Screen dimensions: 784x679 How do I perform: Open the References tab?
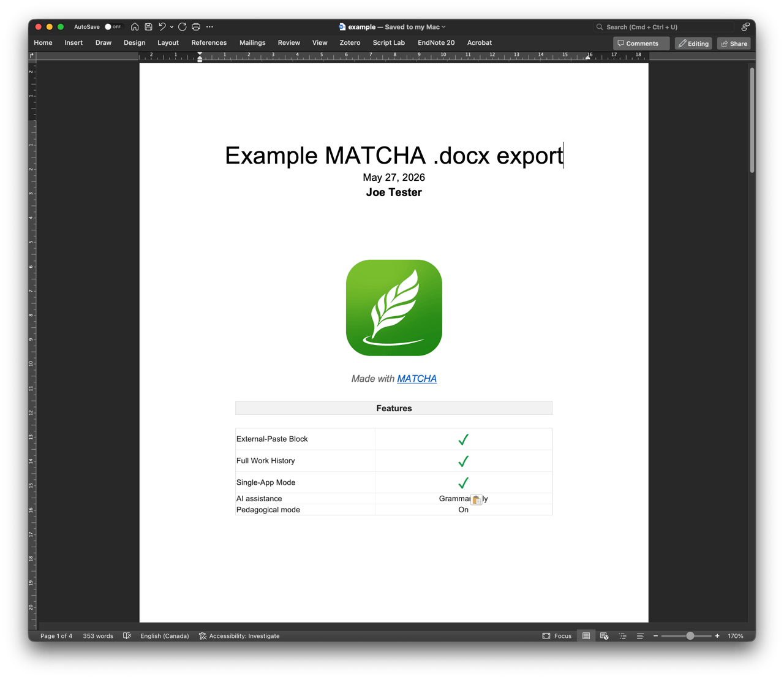pos(209,43)
